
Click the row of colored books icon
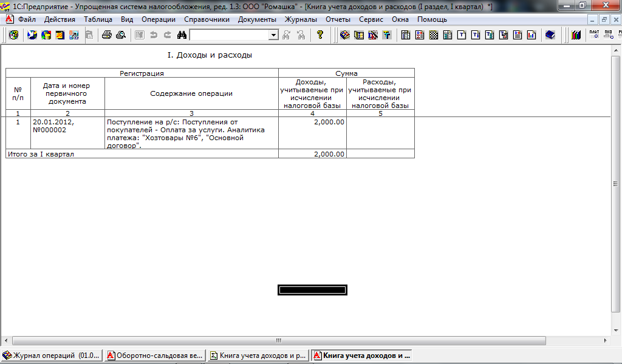click(x=576, y=35)
